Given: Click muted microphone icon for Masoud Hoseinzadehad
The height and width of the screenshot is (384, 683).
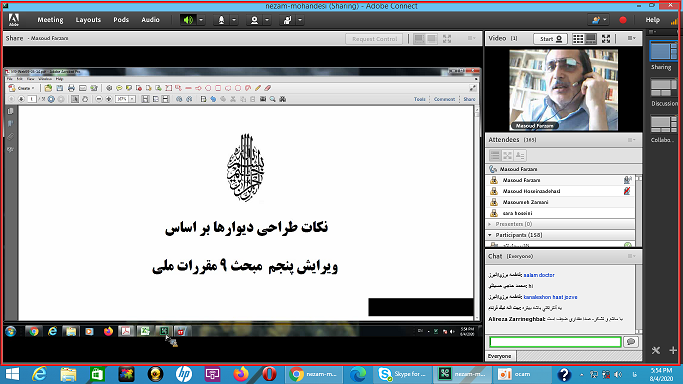Looking at the screenshot, I should click(627, 191).
